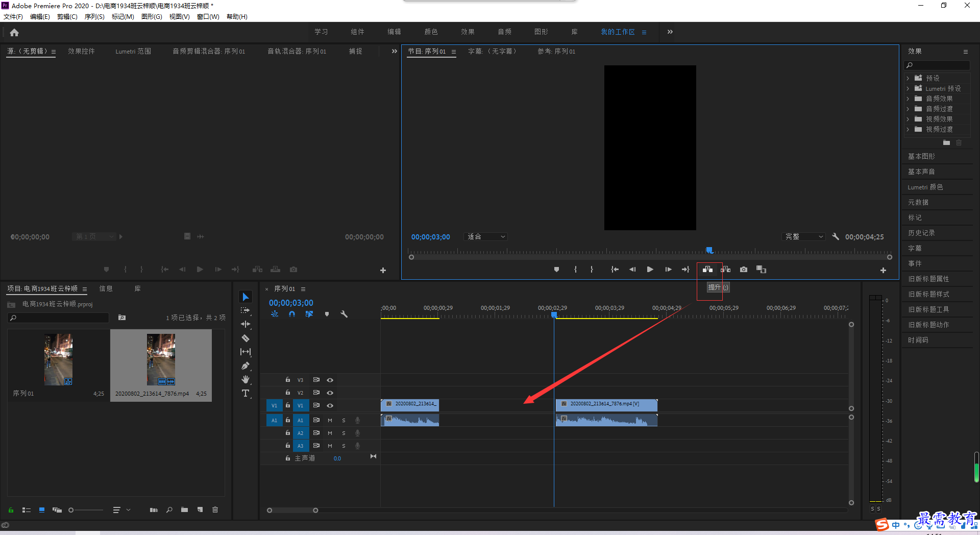Expand the Lumetri 预设 folder
The width and height of the screenshot is (980, 535).
908,88
